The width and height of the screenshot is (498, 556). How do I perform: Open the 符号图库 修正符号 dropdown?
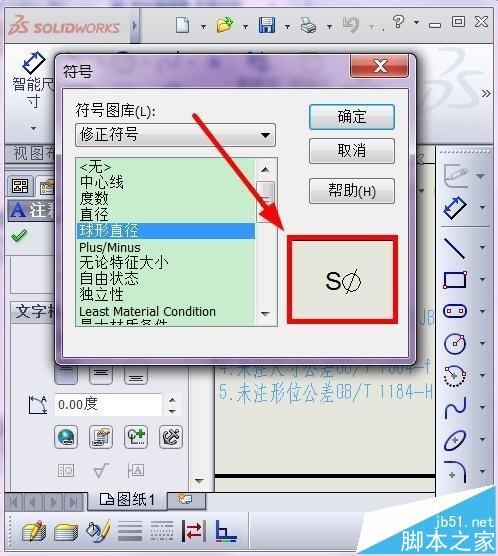pos(175,135)
